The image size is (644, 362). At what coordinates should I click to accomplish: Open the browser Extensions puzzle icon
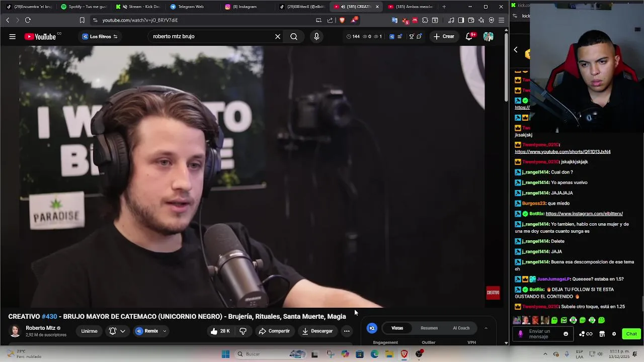click(x=425, y=20)
